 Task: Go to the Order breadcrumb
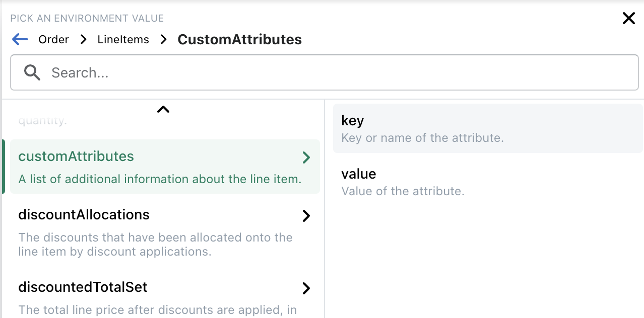53,40
